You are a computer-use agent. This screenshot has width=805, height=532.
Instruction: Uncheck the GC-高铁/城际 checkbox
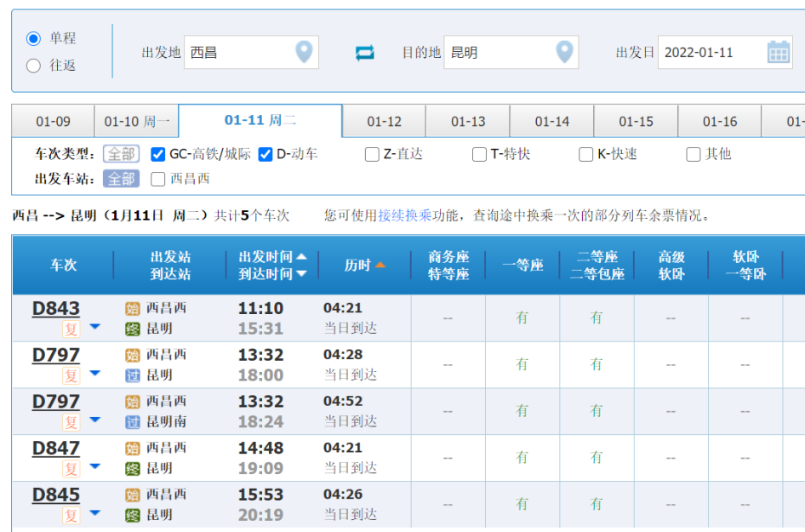[x=157, y=154]
